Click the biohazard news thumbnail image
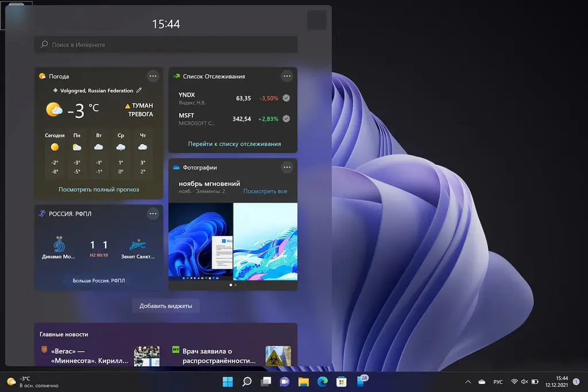This screenshot has width=588, height=392. click(278, 356)
